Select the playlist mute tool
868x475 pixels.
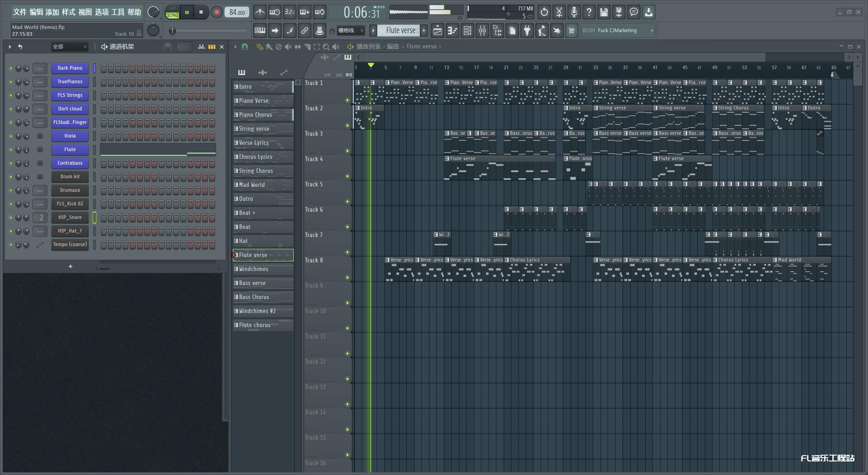[288, 47]
